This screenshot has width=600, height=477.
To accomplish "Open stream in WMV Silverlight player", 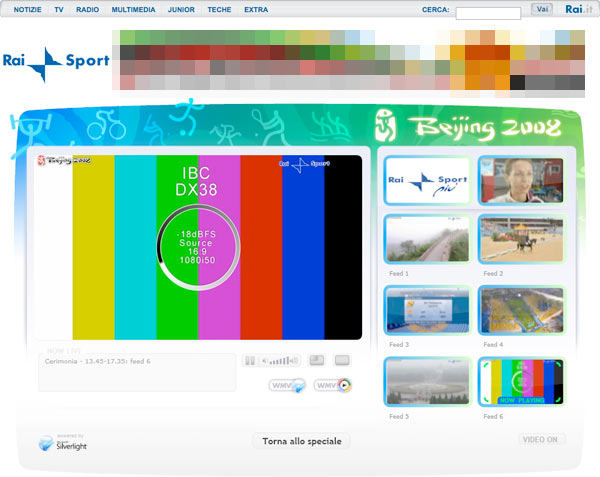I will point(286,385).
